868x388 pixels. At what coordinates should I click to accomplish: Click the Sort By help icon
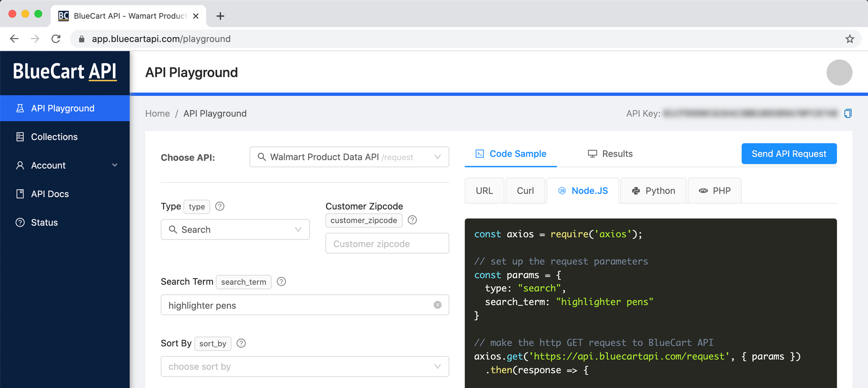click(241, 343)
